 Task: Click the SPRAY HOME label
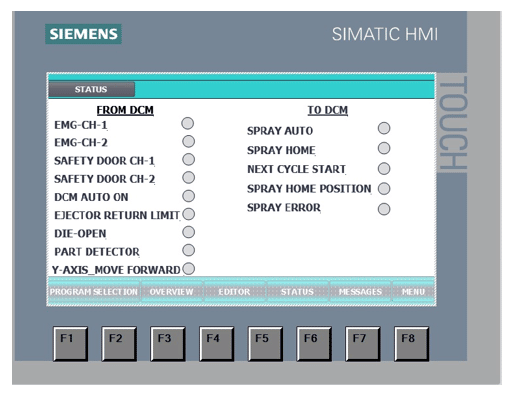point(281,150)
